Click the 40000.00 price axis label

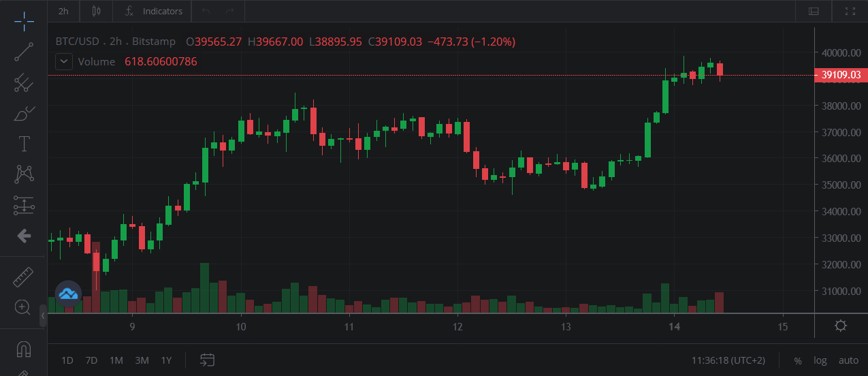pyautogui.click(x=841, y=52)
